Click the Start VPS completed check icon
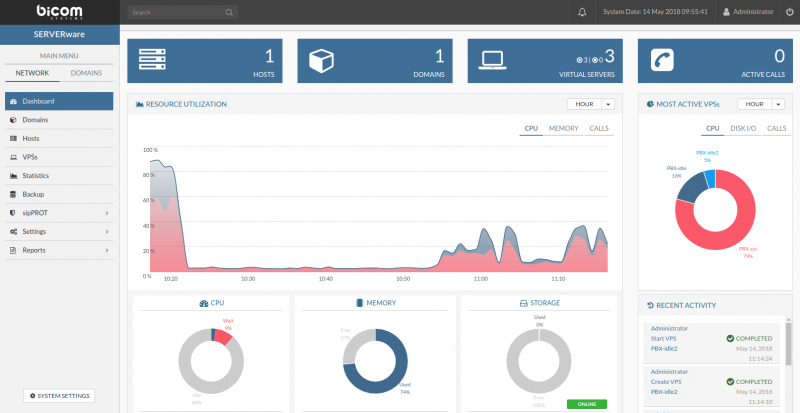Screen dimensions: 800x413 pyautogui.click(x=730, y=338)
